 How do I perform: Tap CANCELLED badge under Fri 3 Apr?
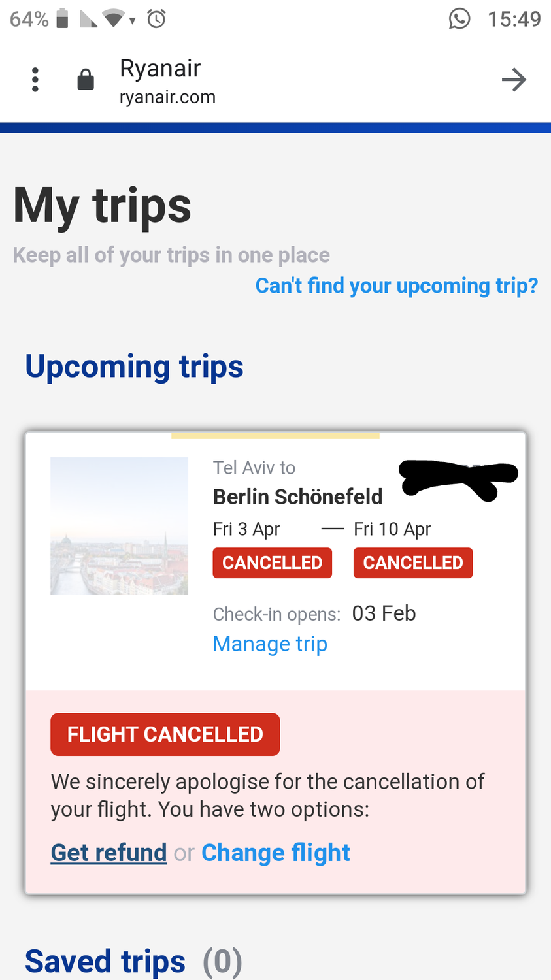(273, 563)
